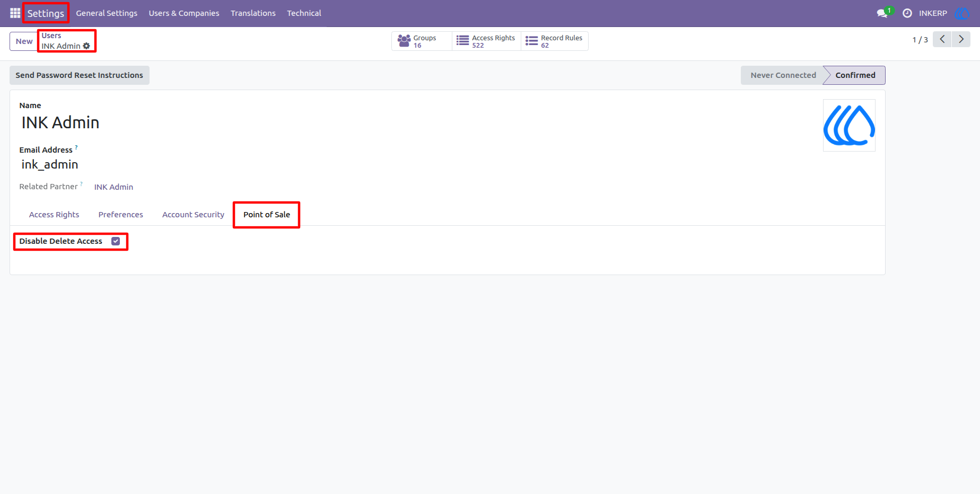The height and width of the screenshot is (494, 980).
Task: Open the Record Rules stat button
Action: tap(555, 41)
